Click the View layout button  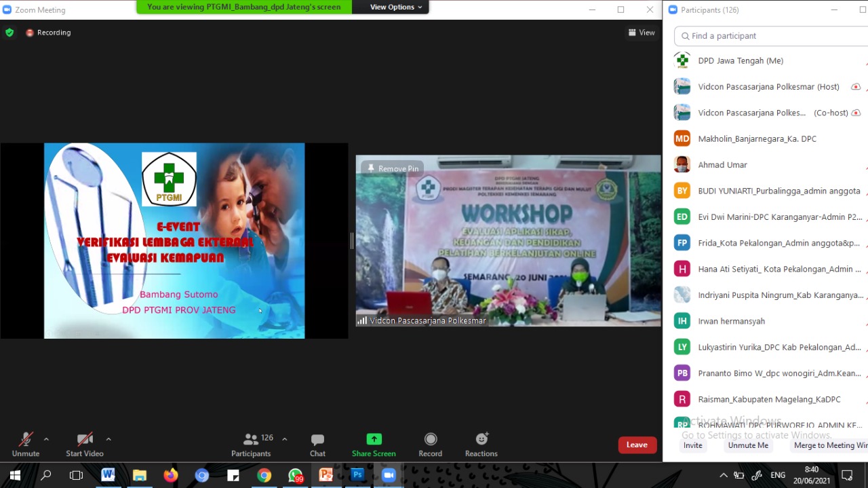[642, 33]
